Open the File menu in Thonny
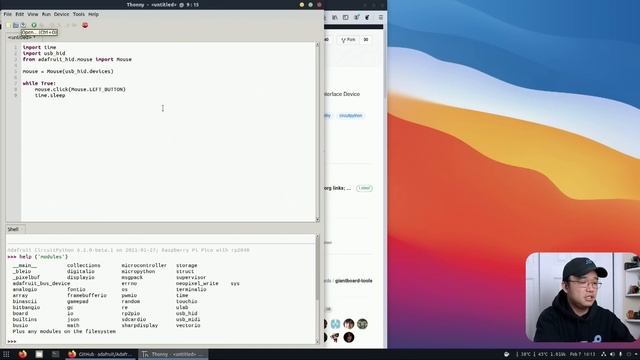This screenshot has height=360, width=640. click(x=8, y=14)
